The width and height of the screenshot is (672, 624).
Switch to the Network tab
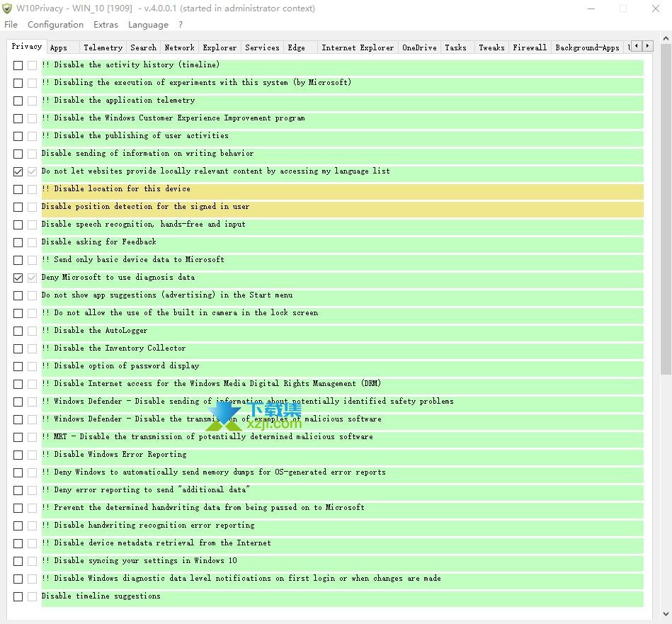pyautogui.click(x=179, y=47)
